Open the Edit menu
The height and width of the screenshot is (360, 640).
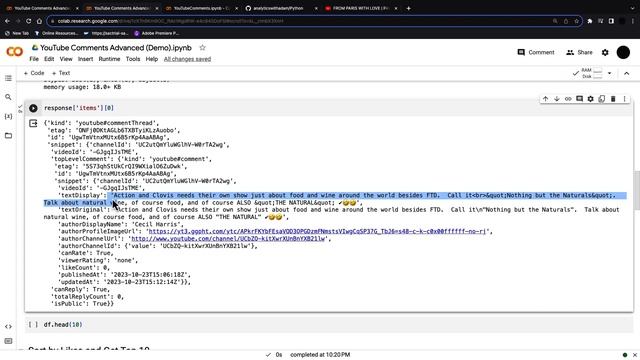(x=49, y=59)
